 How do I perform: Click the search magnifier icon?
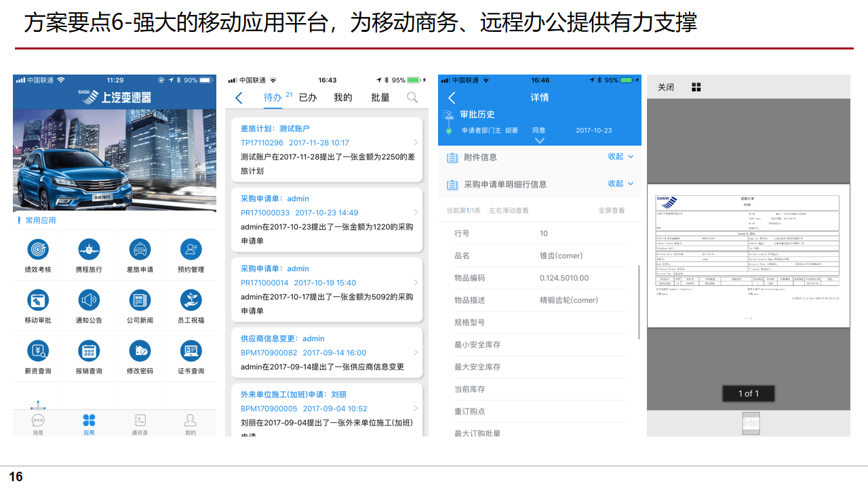point(412,98)
